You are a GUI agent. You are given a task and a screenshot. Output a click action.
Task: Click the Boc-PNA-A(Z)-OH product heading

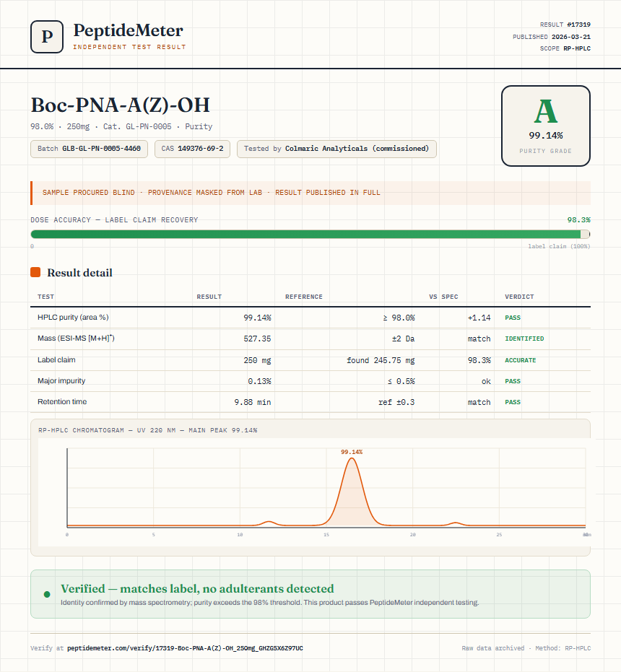coord(121,105)
